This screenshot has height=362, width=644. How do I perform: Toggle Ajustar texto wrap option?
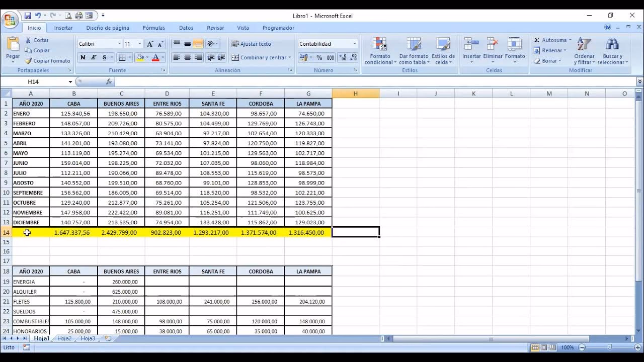click(251, 44)
